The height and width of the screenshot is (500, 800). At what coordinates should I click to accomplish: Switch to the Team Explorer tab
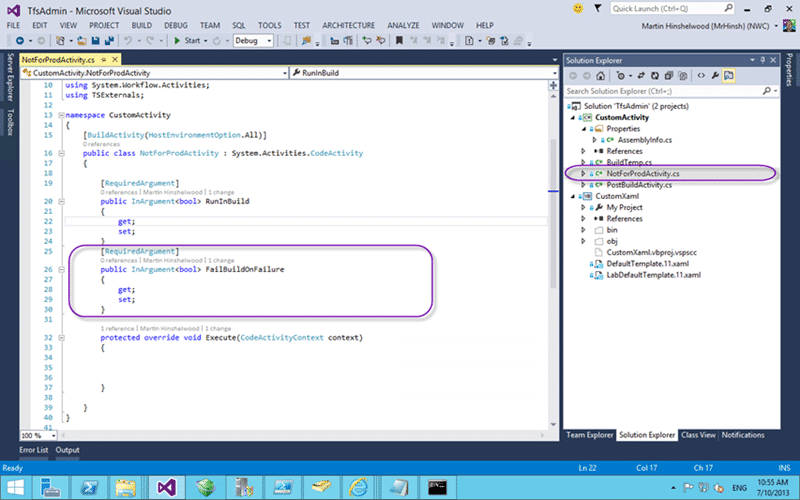(x=589, y=435)
